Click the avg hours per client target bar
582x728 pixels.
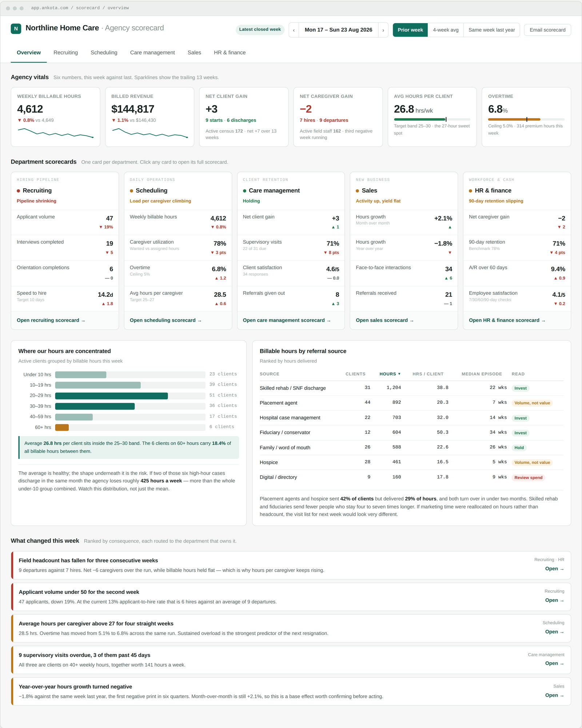pyautogui.click(x=432, y=119)
